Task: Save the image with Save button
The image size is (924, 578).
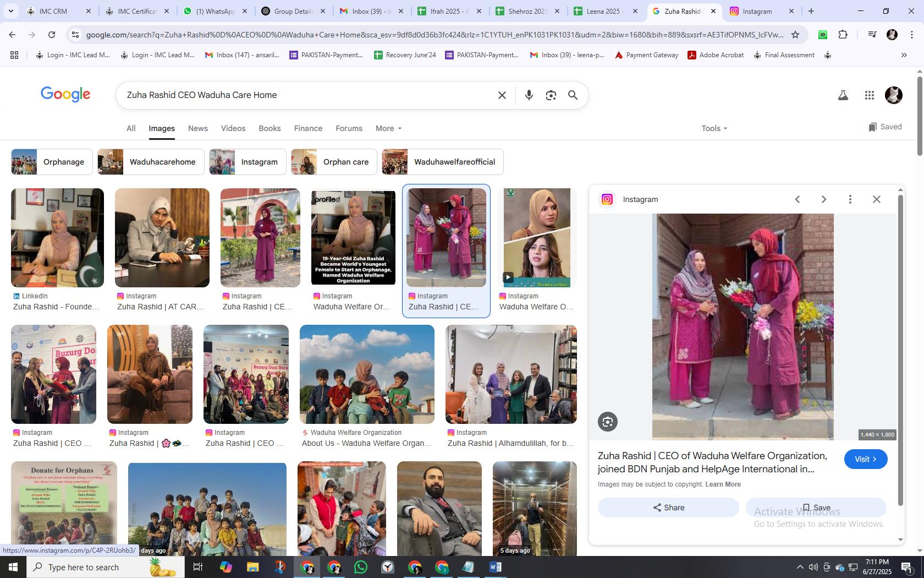Action: pos(816,508)
